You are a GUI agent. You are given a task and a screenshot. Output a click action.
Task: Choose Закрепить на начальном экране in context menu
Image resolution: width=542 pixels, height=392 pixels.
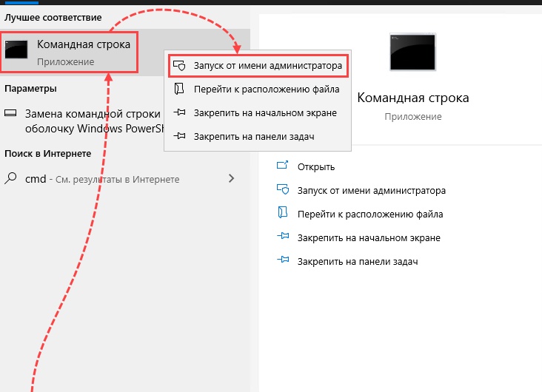258,113
